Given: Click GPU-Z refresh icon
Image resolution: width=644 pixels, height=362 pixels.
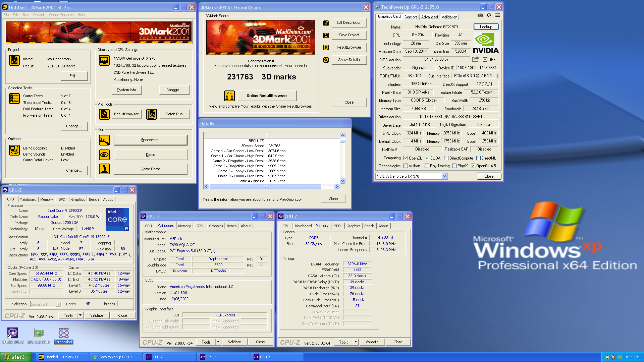Looking at the screenshot, I should click(489, 15).
